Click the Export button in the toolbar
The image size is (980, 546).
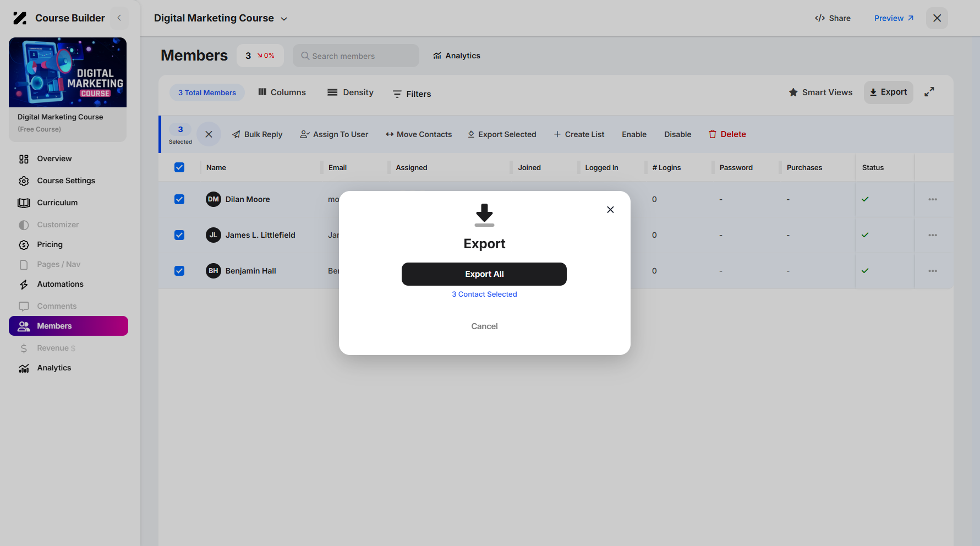click(888, 92)
